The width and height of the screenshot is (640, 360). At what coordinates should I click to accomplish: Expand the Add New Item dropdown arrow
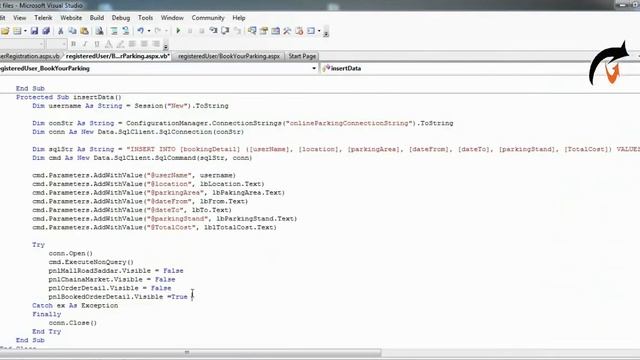pos(25,31)
